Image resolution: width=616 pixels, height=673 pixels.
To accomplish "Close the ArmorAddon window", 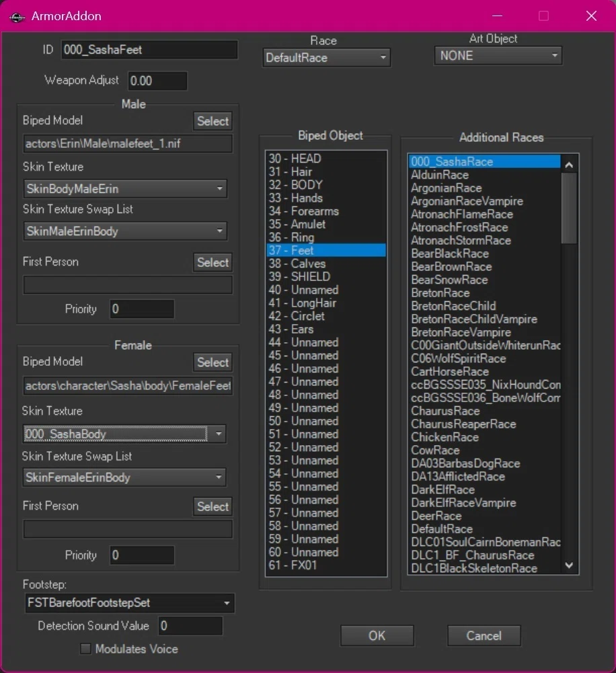I will point(591,16).
